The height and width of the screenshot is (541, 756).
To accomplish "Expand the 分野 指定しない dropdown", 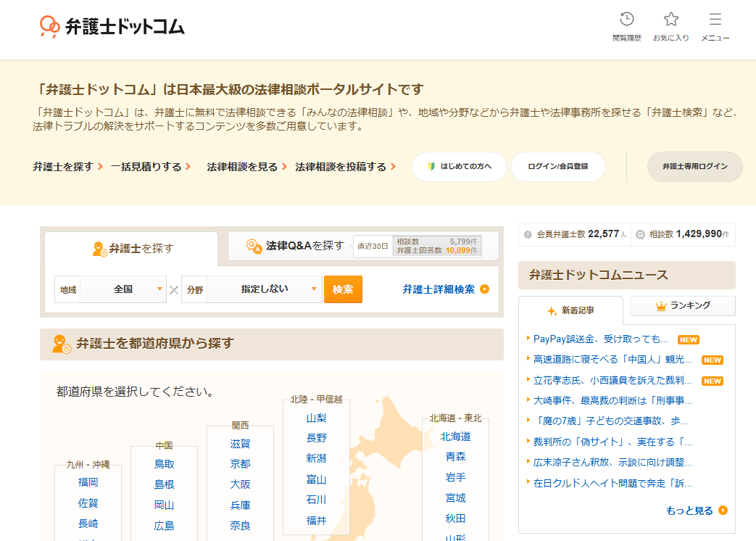I will [x=252, y=289].
